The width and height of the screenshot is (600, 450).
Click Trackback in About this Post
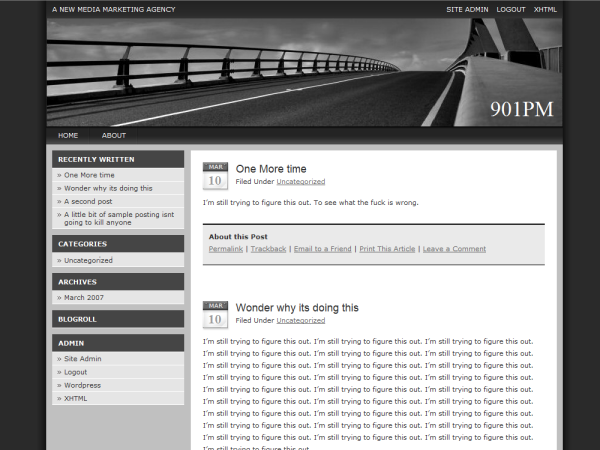(268, 248)
